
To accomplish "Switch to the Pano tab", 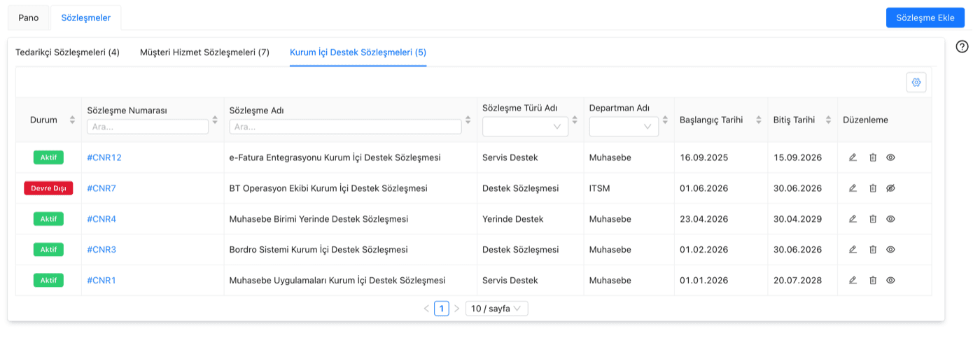I will pyautogui.click(x=29, y=17).
